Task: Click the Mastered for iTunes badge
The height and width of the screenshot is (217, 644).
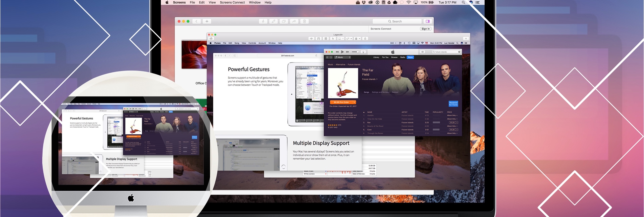Action: pyautogui.click(x=453, y=104)
